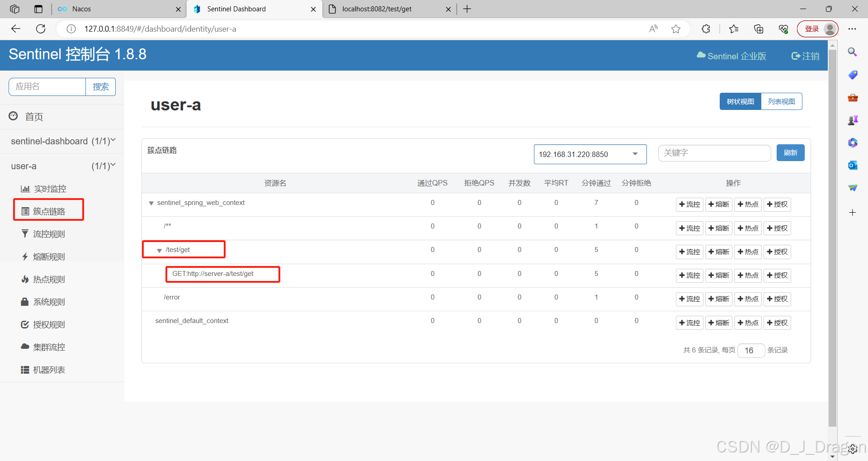Switch to 列表视图 list view
868x461 pixels.
781,101
